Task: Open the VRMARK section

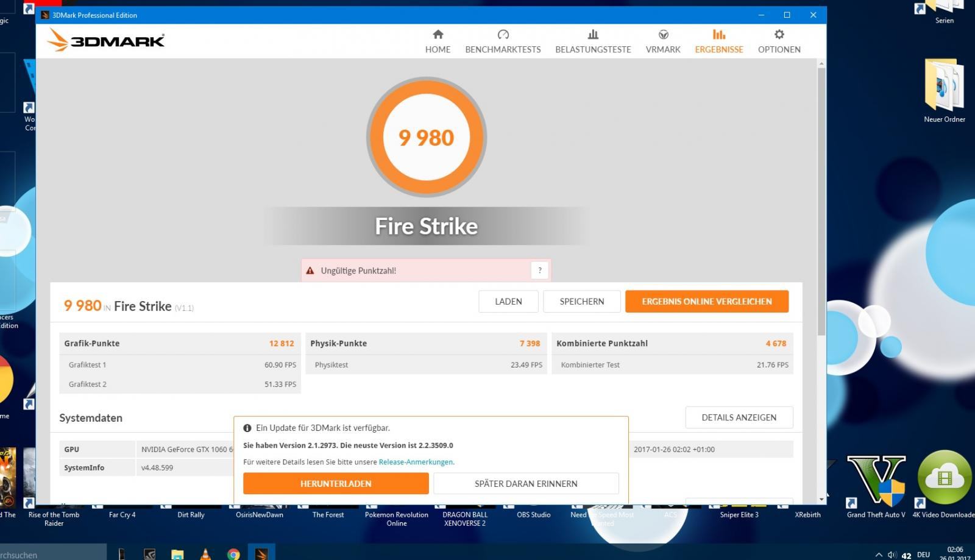Action: [x=663, y=41]
